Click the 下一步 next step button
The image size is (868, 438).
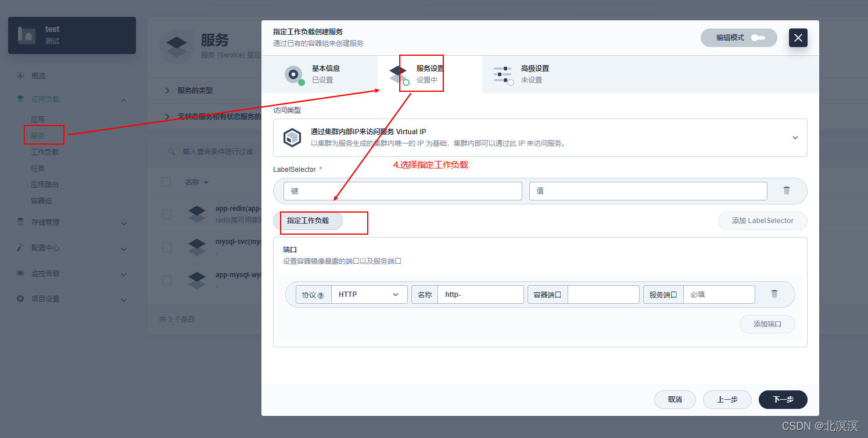(x=783, y=400)
